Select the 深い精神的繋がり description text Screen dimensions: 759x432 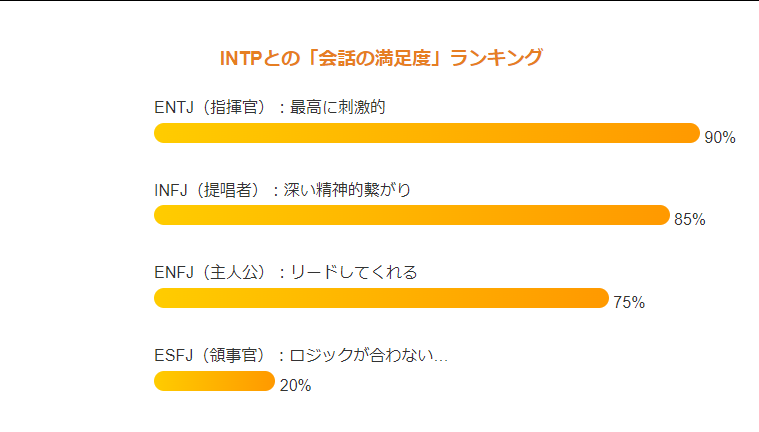[347, 189]
